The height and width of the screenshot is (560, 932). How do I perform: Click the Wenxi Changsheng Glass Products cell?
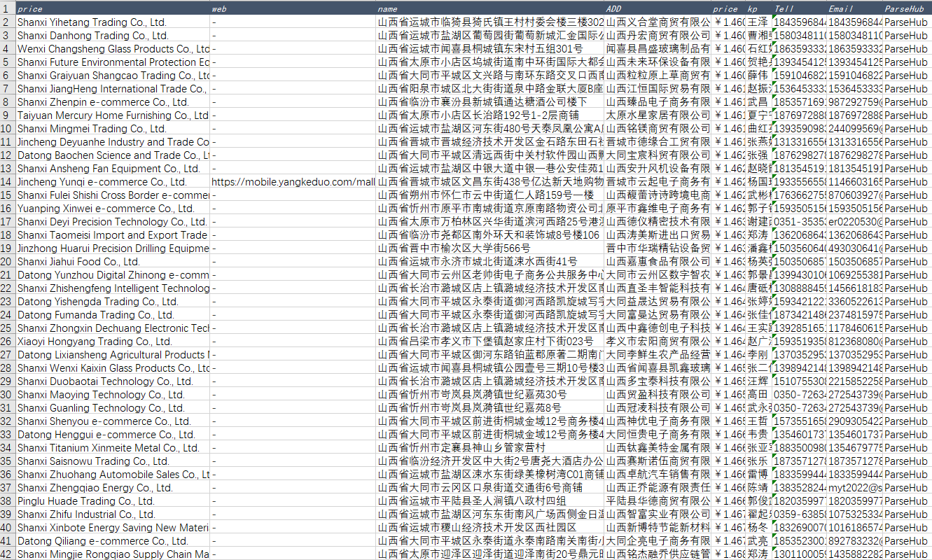click(112, 49)
